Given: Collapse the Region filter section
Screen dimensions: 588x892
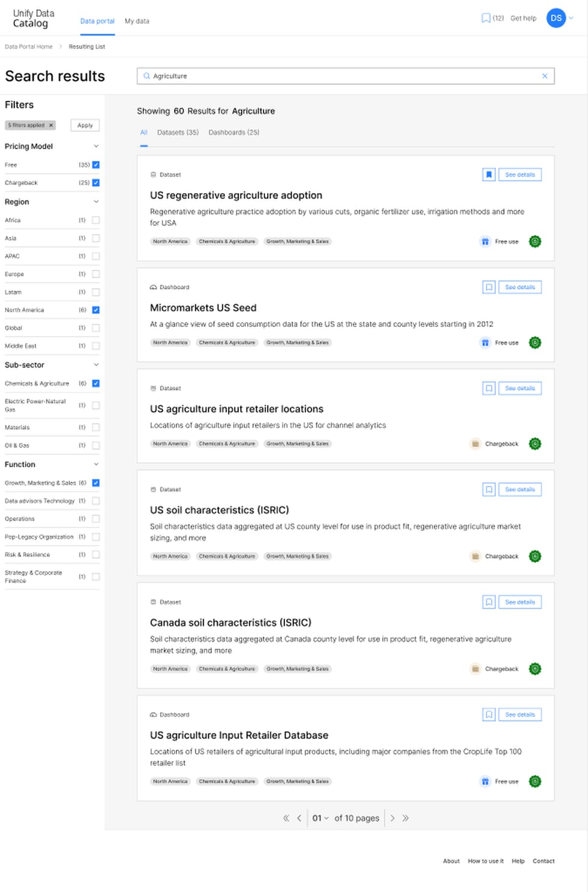Looking at the screenshot, I should 96,202.
